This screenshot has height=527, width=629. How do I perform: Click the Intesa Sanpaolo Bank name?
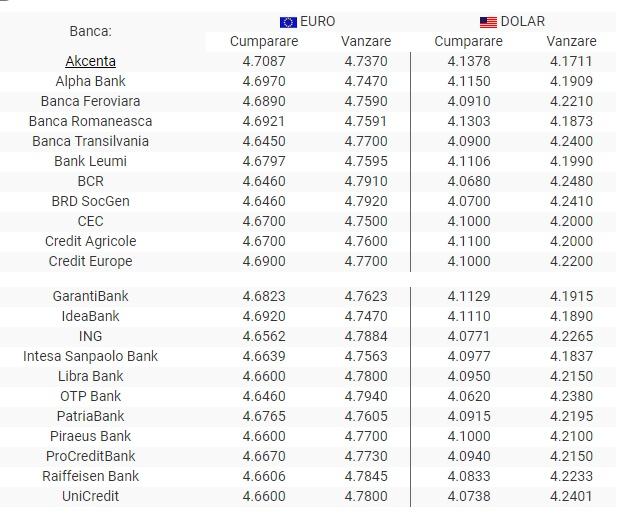click(90, 356)
